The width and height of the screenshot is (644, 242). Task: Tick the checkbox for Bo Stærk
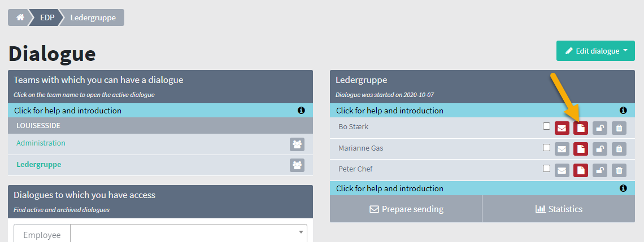546,126
